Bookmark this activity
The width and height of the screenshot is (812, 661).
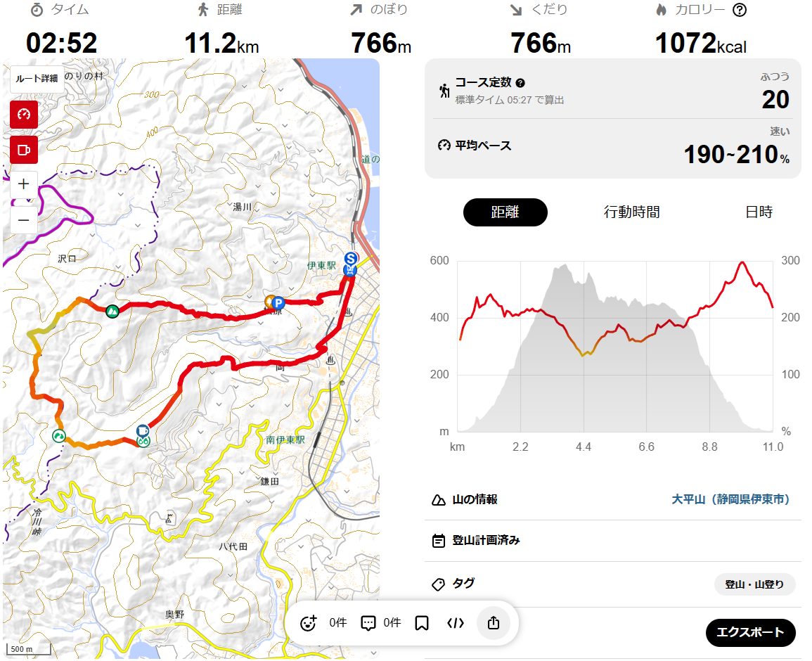click(422, 623)
